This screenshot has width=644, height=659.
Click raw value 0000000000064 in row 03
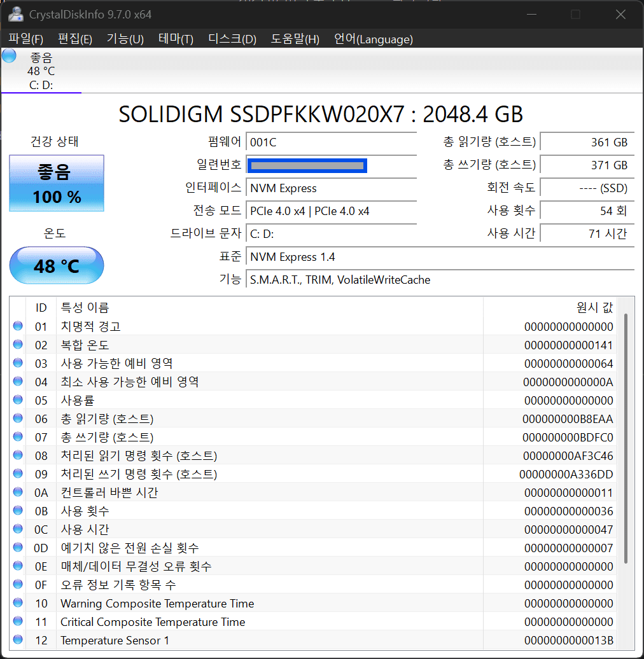(568, 364)
